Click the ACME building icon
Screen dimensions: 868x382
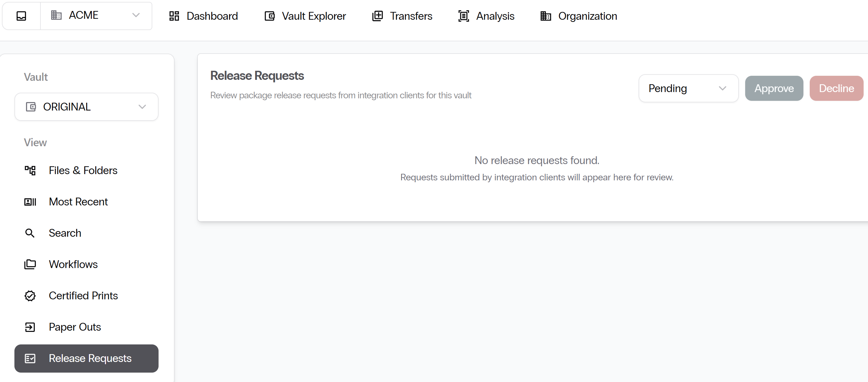(x=56, y=15)
